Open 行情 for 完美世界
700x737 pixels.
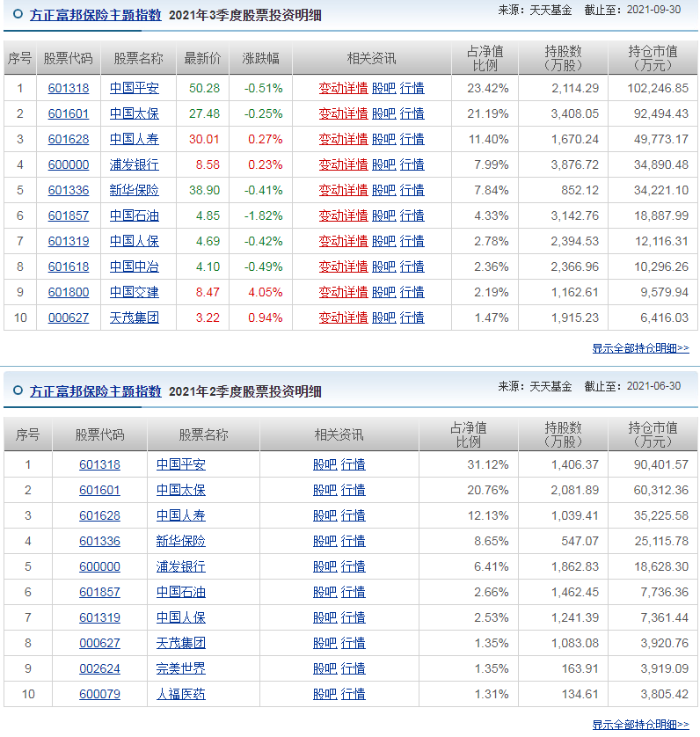353,669
